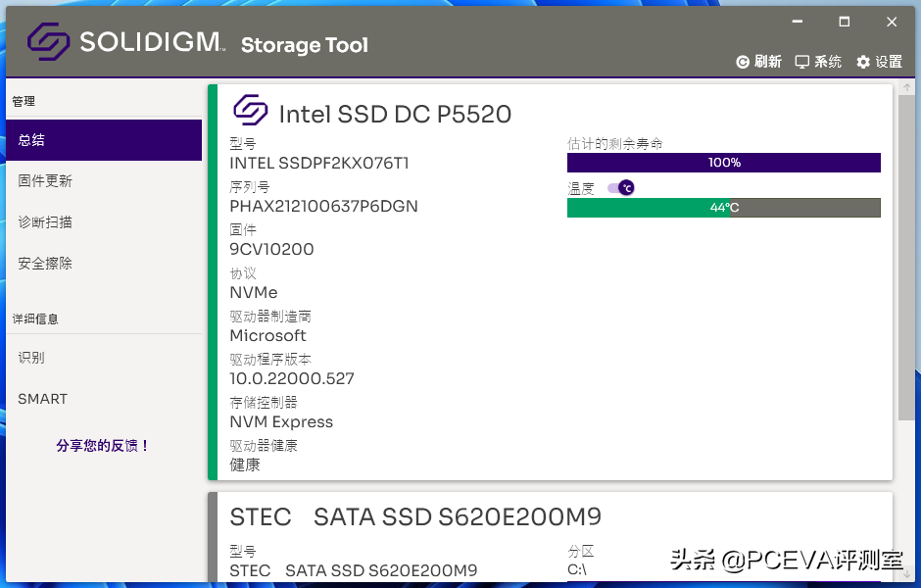Click the 分享您的反馈 feedback link

pos(101,444)
